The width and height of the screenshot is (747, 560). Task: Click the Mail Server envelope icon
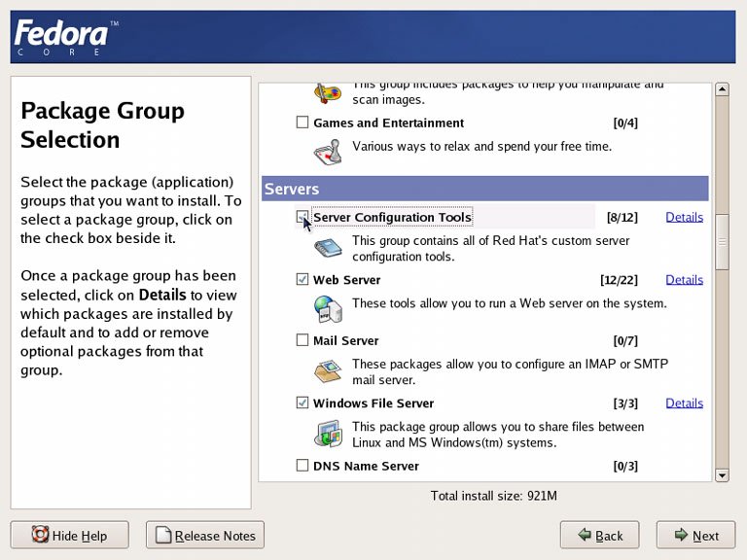click(327, 371)
